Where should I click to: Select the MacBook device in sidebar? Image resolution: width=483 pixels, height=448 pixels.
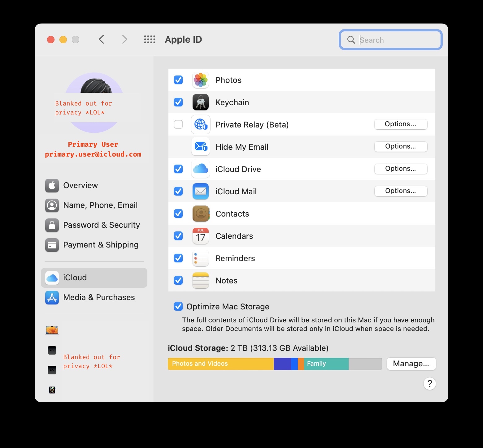click(52, 330)
